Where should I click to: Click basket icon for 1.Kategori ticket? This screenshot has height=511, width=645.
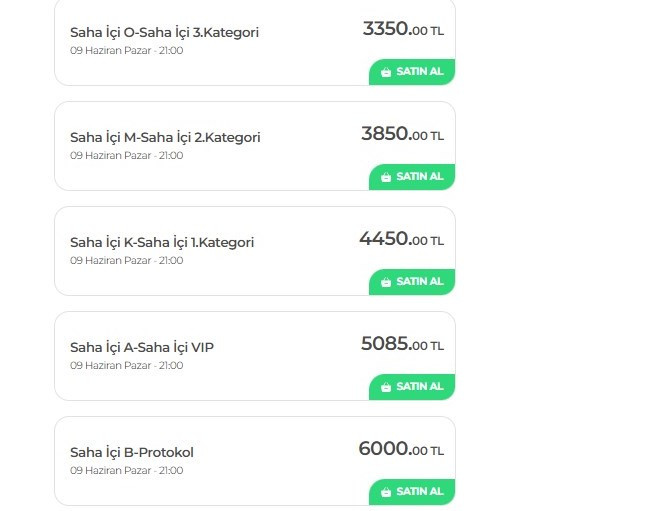pyautogui.click(x=386, y=282)
